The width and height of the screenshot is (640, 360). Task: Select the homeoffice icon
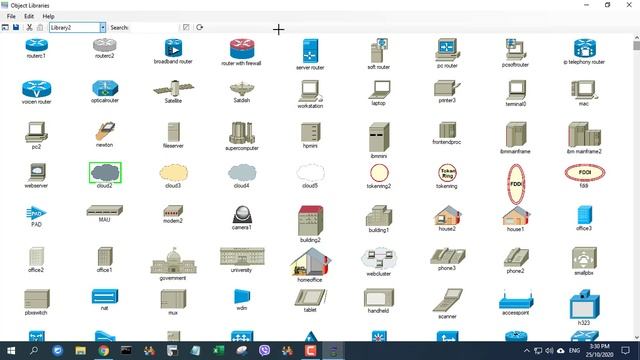click(x=311, y=261)
